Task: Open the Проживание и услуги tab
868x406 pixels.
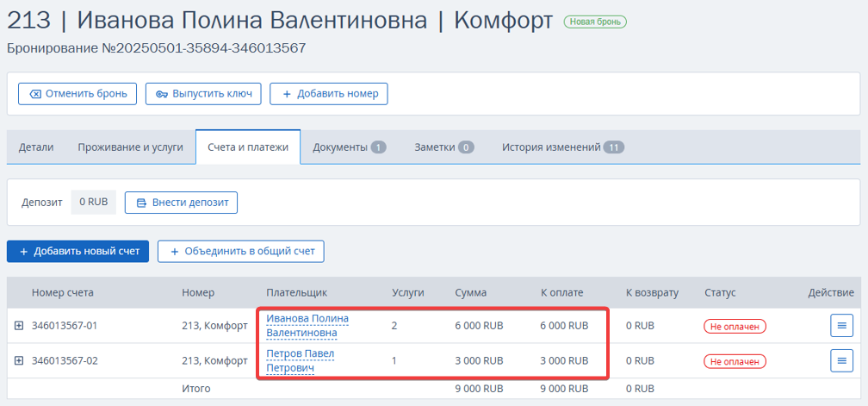Action: (x=130, y=147)
